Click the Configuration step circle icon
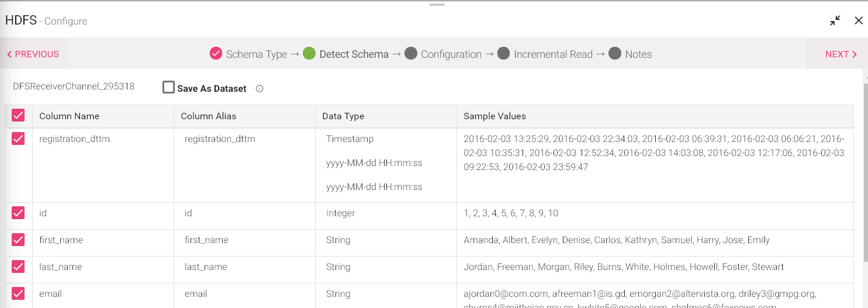Screen dimensions: 868x308 [x=411, y=54]
